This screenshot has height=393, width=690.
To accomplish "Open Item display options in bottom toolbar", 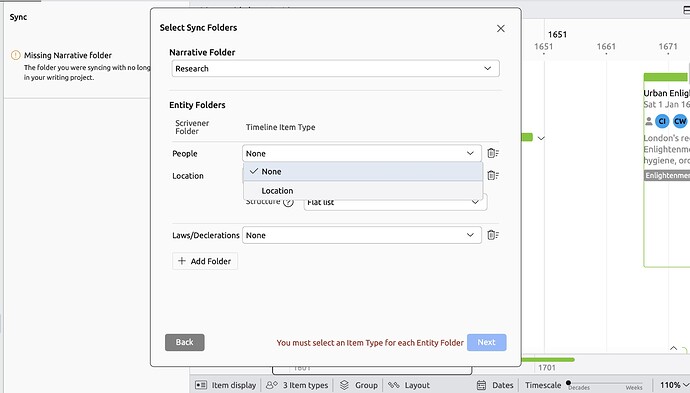I will pyautogui.click(x=226, y=385).
